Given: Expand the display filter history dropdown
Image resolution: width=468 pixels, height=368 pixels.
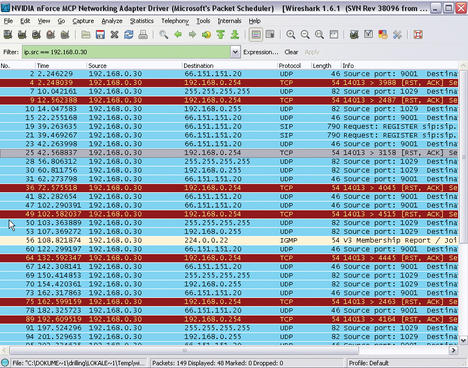Looking at the screenshot, I should point(235,52).
